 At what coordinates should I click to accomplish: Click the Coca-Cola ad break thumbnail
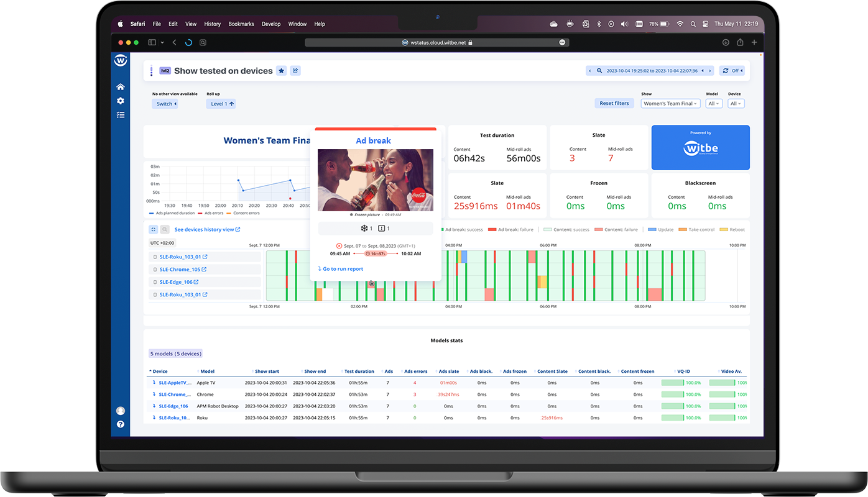[x=375, y=180]
